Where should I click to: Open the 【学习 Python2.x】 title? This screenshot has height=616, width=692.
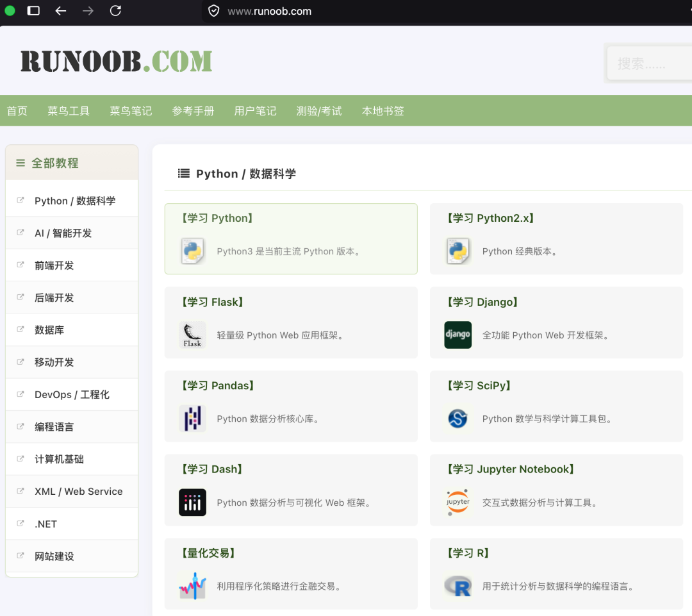(490, 218)
